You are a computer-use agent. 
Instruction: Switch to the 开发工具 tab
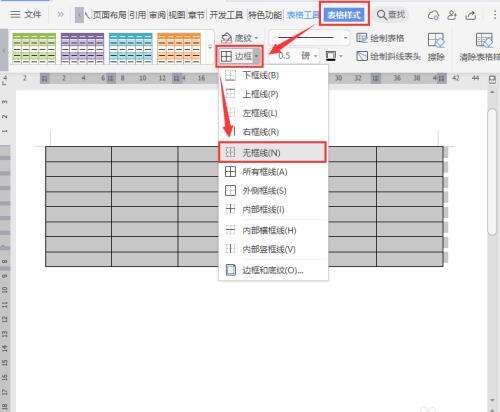pyautogui.click(x=226, y=15)
